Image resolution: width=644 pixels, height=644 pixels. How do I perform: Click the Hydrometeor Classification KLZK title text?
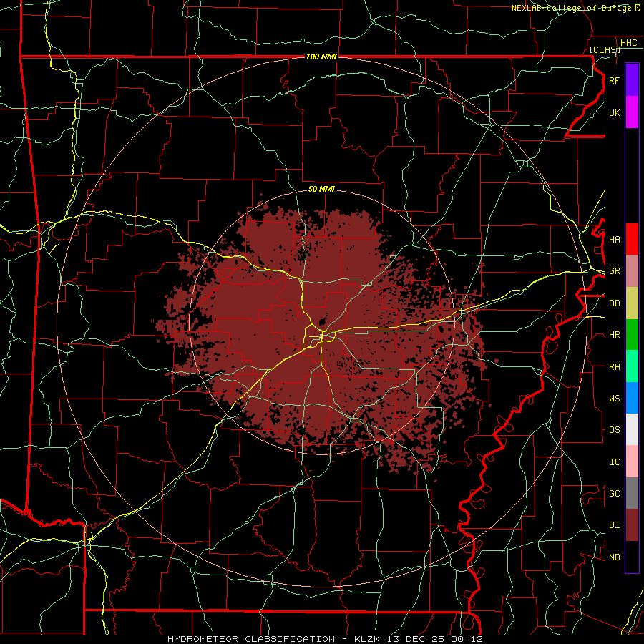[325, 639]
